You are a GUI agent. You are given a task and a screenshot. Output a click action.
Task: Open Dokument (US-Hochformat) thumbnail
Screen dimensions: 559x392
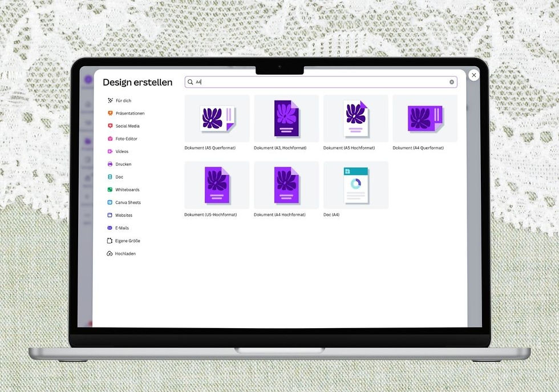click(217, 185)
